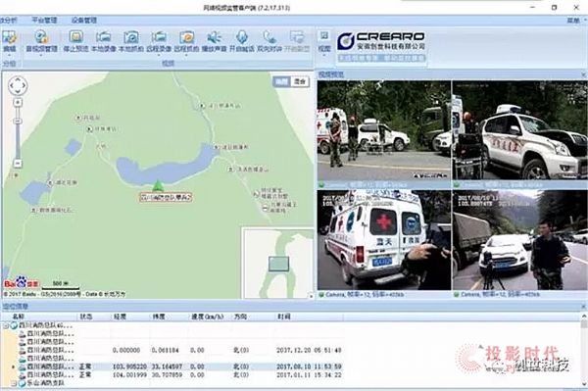Select bottom-left video preview of ambulance rear
This screenshot has height=391, width=588.
[x=384, y=240]
